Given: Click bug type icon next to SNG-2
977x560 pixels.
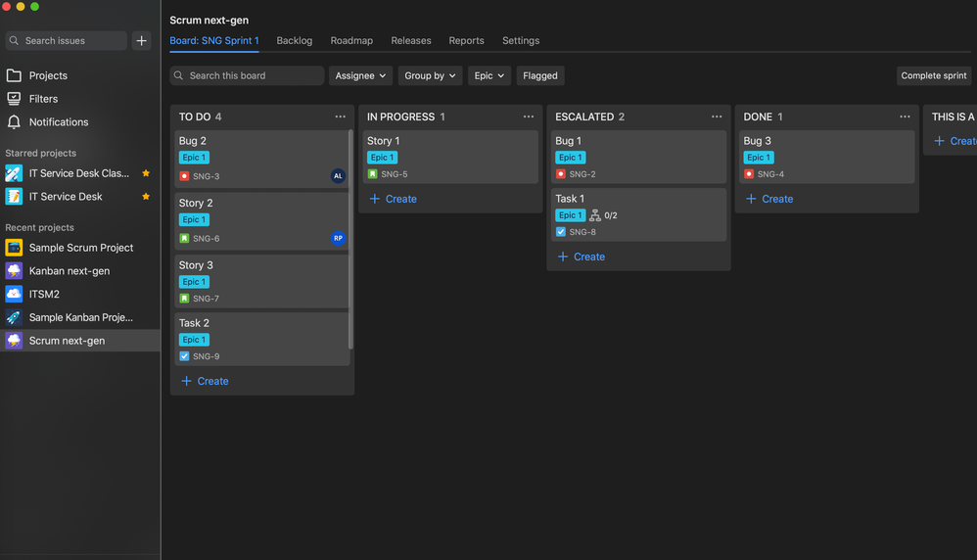Looking at the screenshot, I should [561, 174].
